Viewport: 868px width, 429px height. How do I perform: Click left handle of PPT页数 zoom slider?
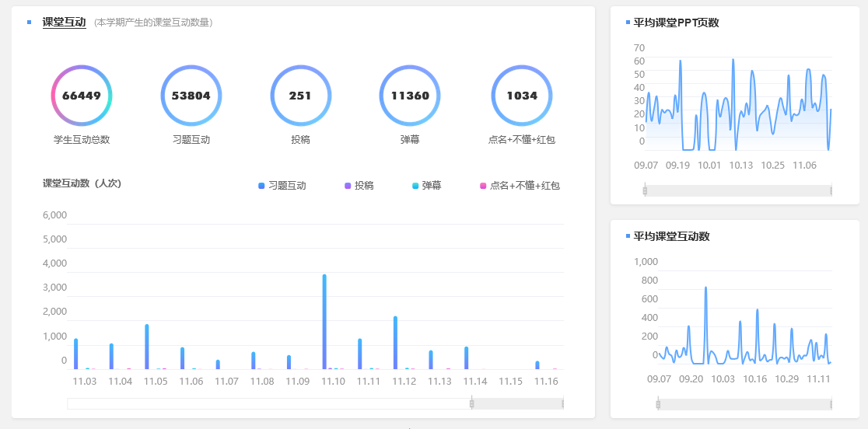tap(645, 190)
